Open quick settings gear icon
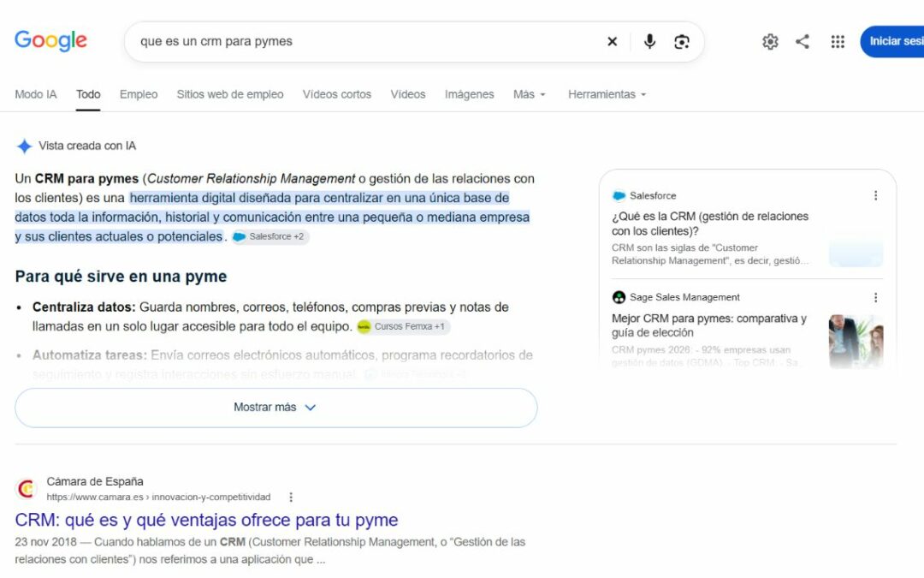This screenshot has height=578, width=924. coord(770,41)
